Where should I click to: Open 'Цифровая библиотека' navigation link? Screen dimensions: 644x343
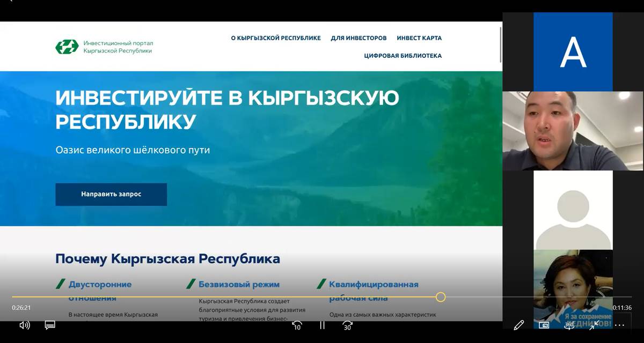pos(402,56)
